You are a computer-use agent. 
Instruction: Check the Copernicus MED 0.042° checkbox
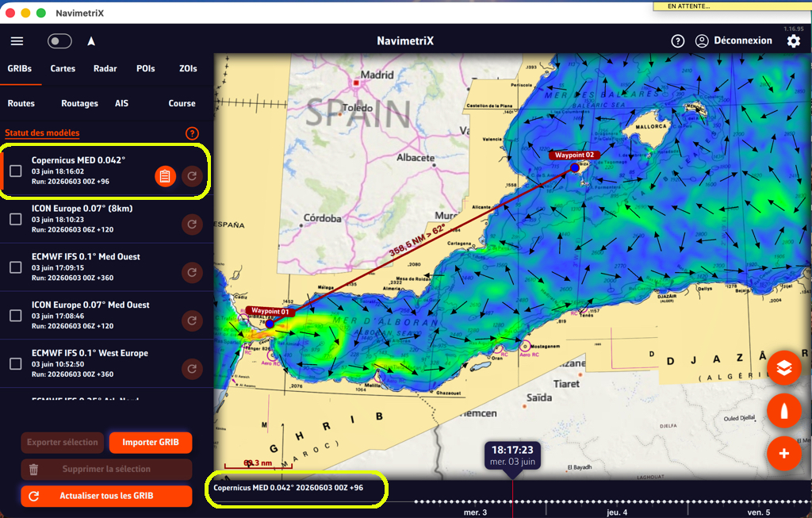point(16,171)
